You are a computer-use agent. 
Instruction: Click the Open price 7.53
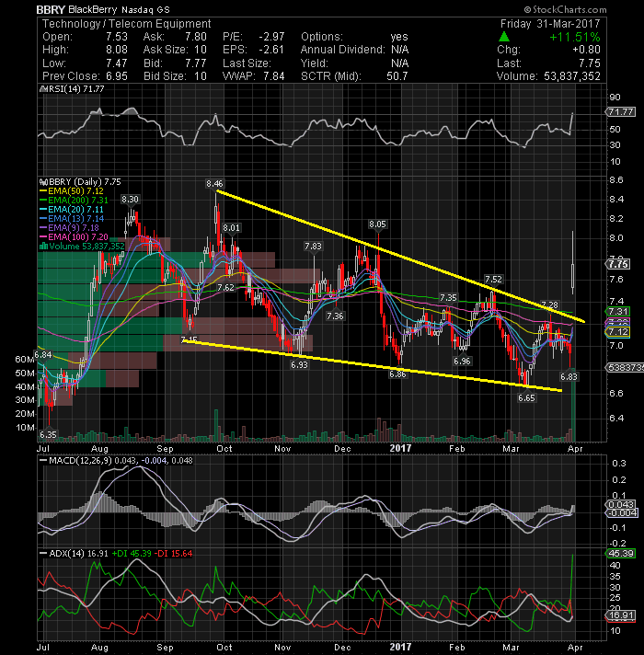tap(117, 37)
